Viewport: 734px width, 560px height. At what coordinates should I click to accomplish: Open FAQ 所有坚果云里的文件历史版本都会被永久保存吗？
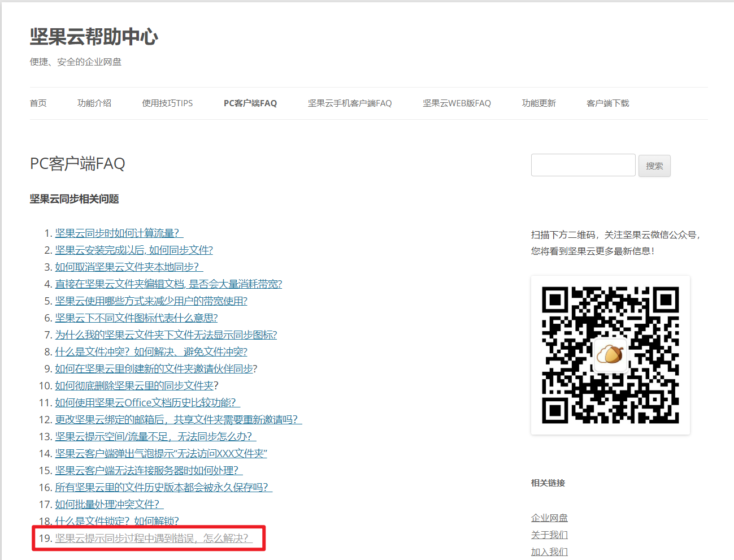pos(163,487)
